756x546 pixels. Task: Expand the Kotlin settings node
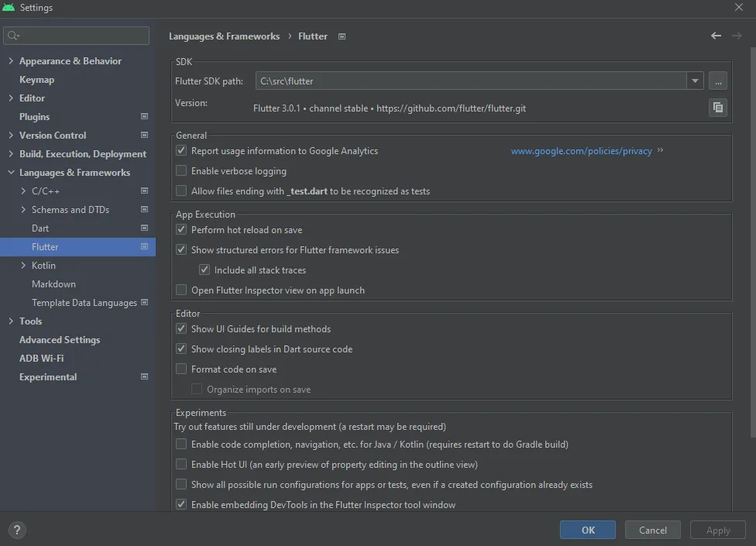(x=23, y=266)
